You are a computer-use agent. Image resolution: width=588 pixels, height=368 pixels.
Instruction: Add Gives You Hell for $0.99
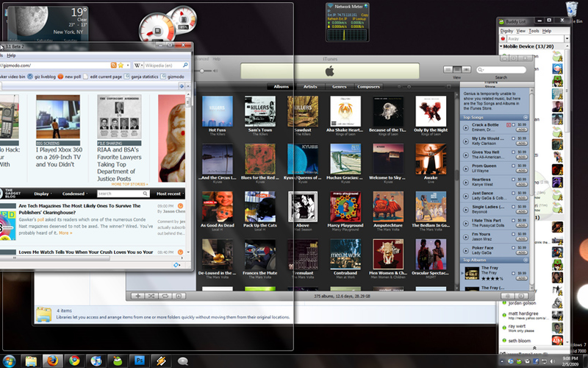tap(522, 157)
